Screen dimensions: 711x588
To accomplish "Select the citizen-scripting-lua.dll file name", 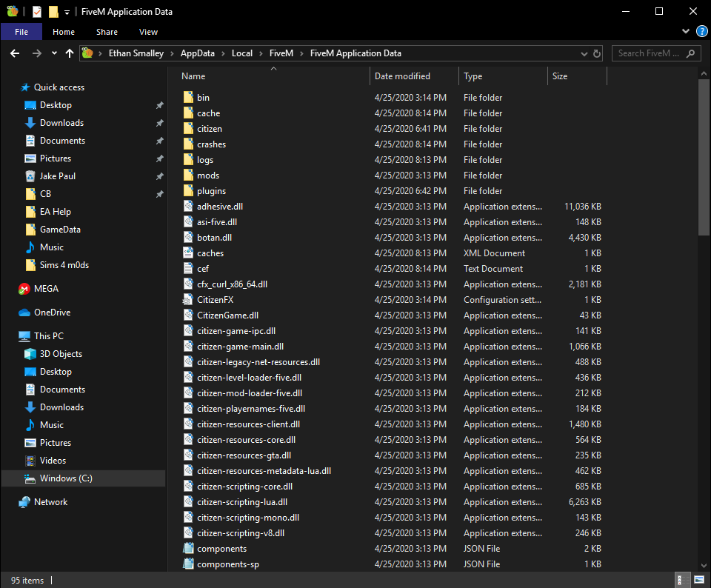I will pyautogui.click(x=242, y=502).
